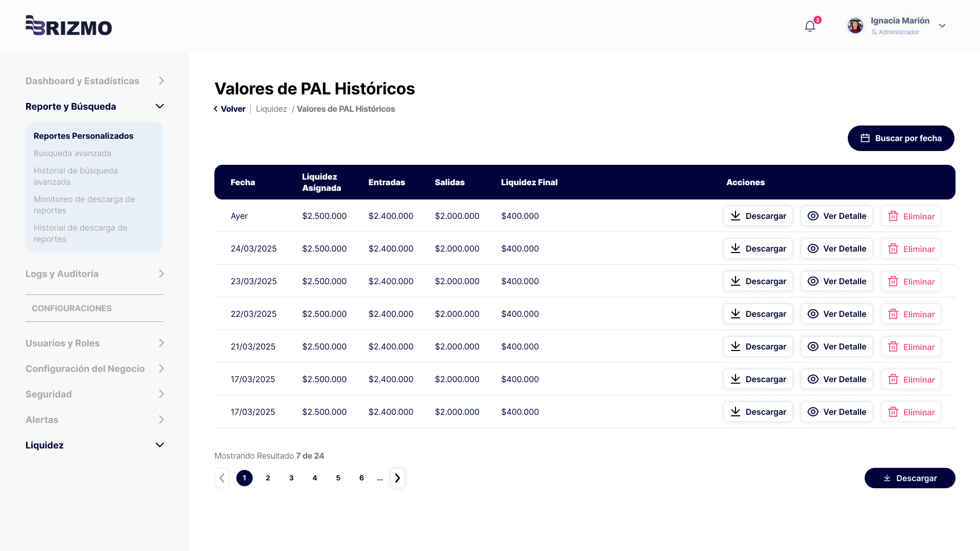Open Búsqueda avanzada in the sidebar
The image size is (980, 551).
[72, 153]
